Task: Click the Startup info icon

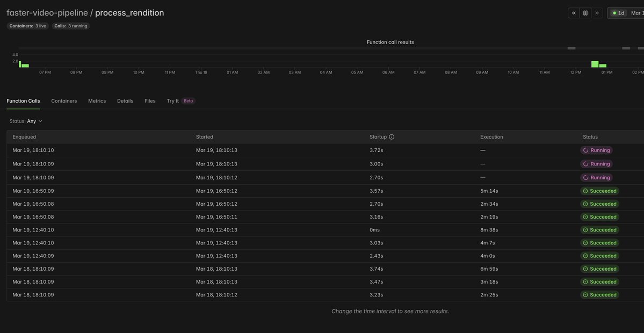Action: (x=392, y=137)
